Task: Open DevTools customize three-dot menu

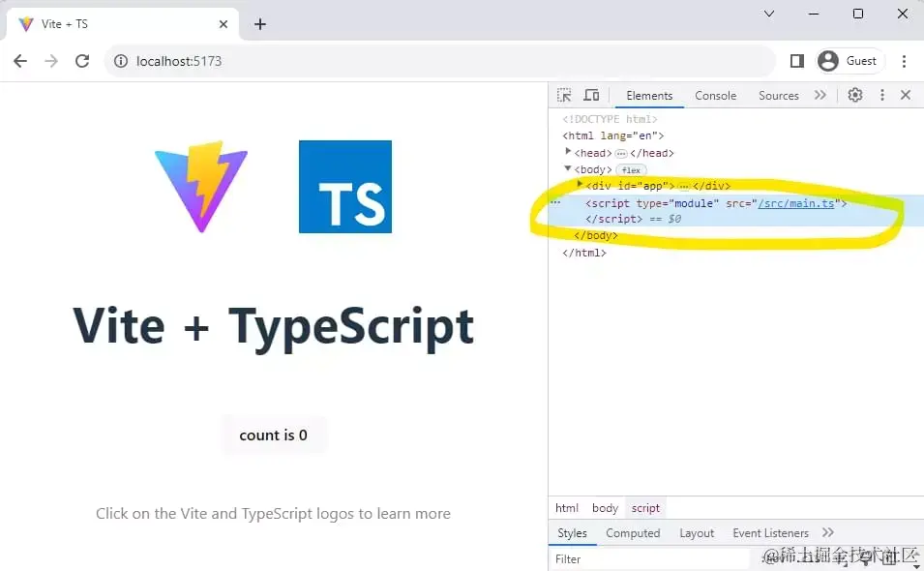Action: (882, 95)
